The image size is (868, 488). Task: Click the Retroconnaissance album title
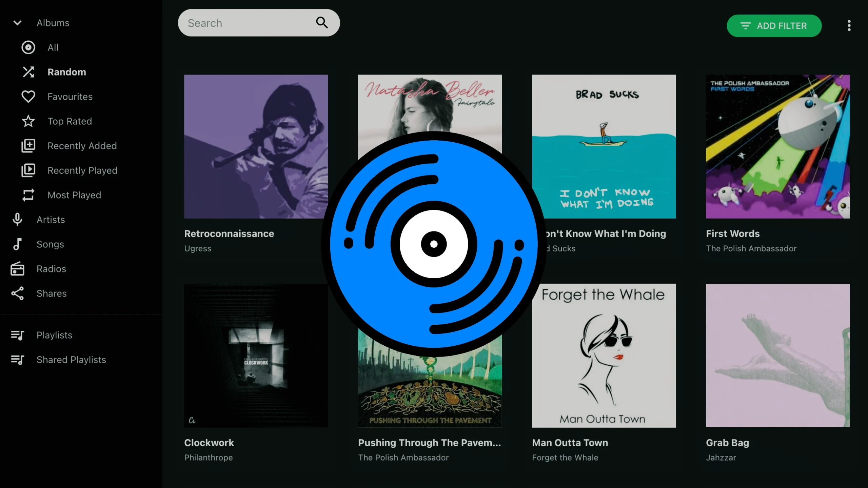coord(229,233)
